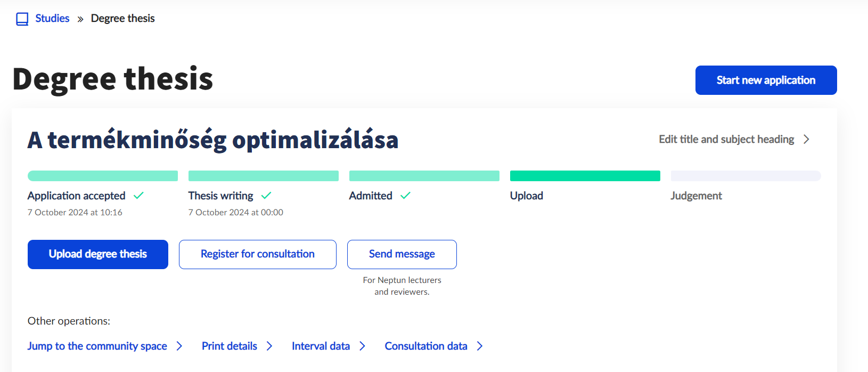Viewport: 868px width, 372px height.
Task: Click the Studies book icon
Action: (22, 19)
